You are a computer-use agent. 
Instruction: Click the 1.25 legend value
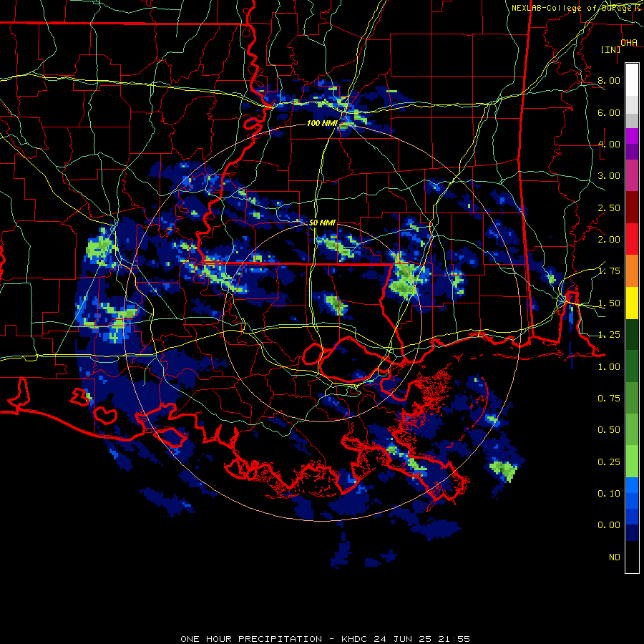(609, 335)
